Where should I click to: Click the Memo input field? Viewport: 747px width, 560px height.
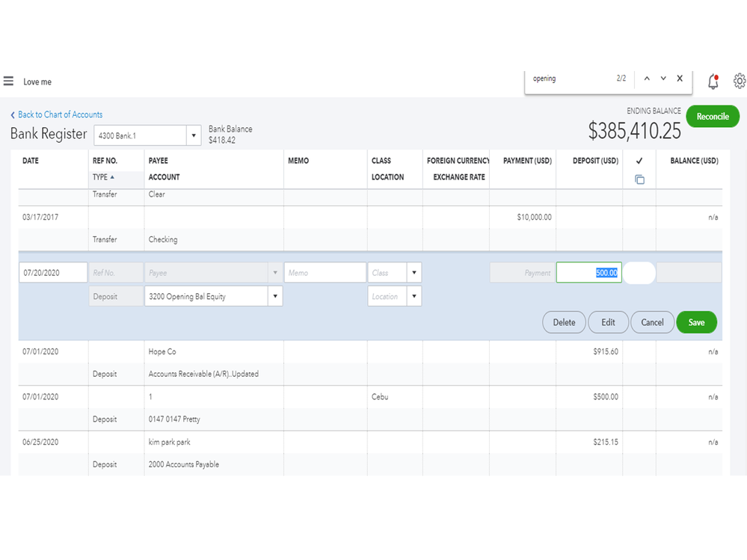[x=325, y=273]
